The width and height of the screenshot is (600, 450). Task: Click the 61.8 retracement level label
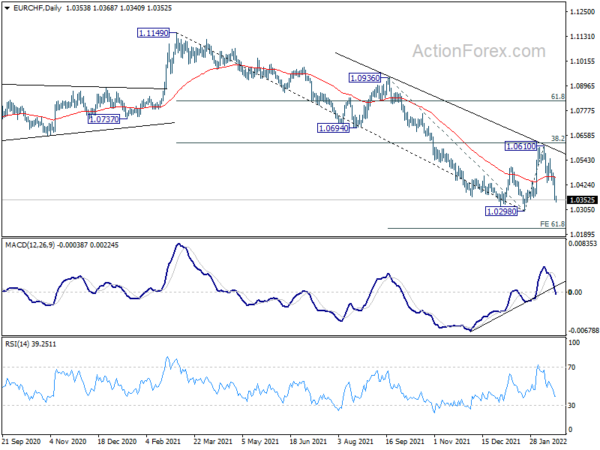[x=558, y=97]
